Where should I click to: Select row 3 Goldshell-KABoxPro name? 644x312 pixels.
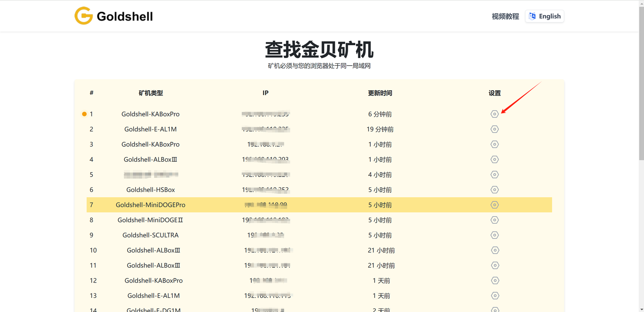pos(151,144)
